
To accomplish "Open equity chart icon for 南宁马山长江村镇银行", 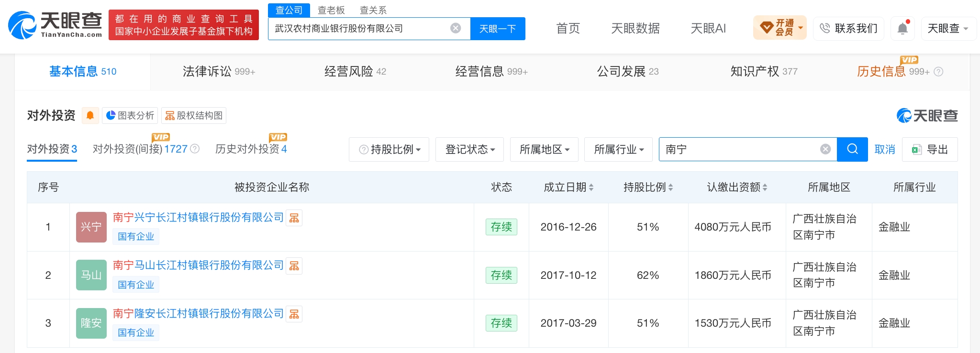I will pos(294,266).
